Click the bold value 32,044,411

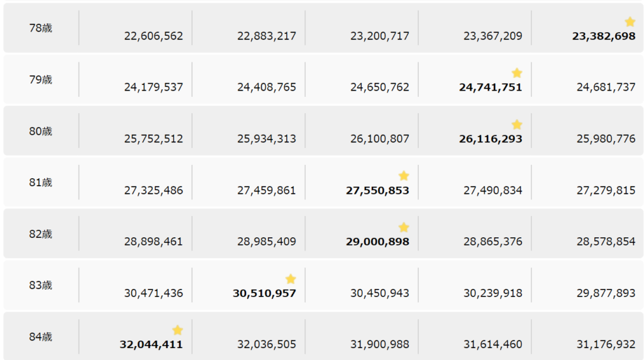151,345
